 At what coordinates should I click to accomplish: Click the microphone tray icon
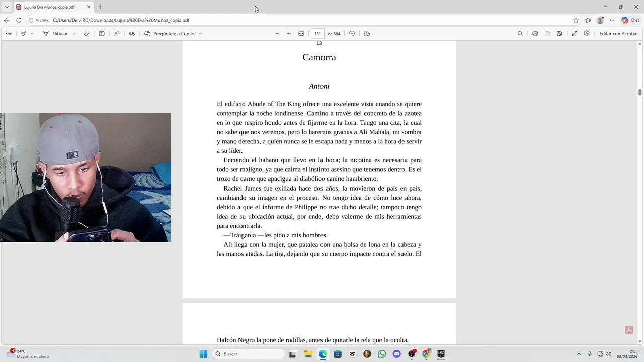(x=590, y=354)
